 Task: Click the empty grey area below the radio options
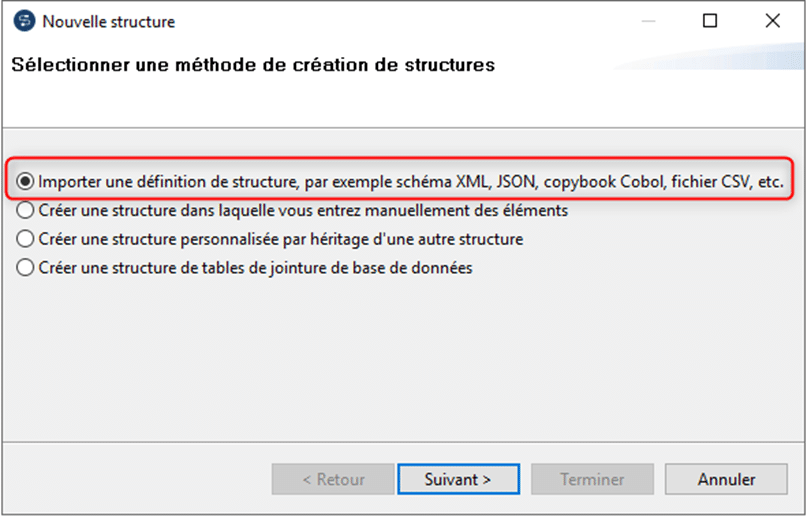click(404, 360)
